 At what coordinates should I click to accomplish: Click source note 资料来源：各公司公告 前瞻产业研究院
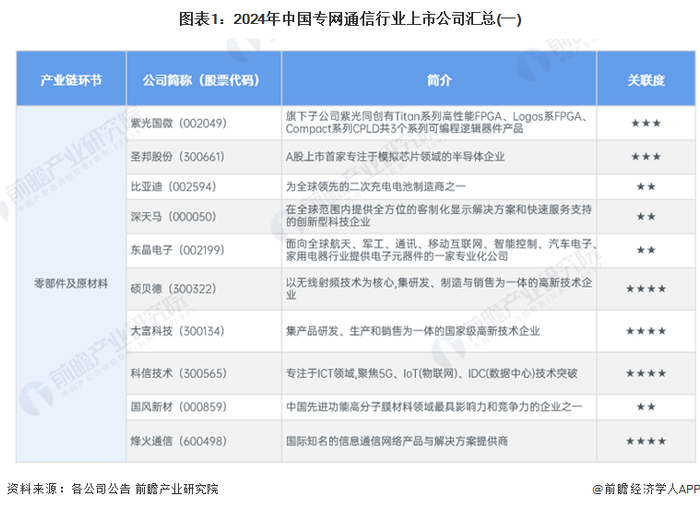tap(113, 489)
